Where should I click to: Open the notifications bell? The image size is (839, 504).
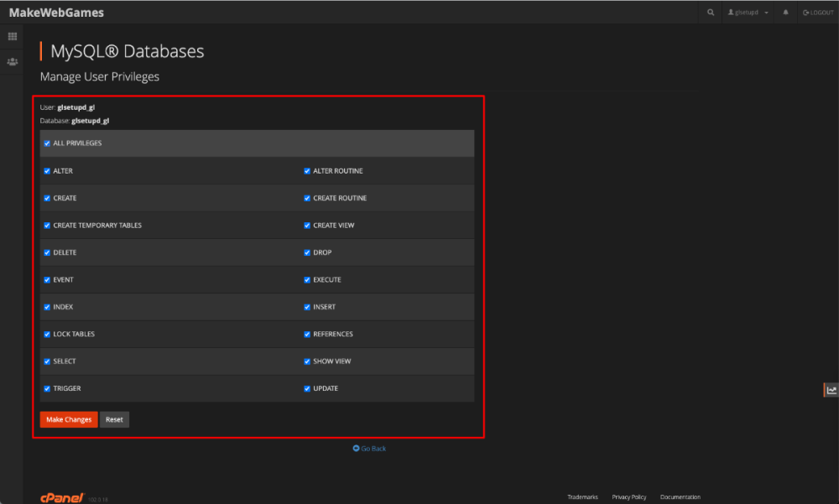(785, 13)
